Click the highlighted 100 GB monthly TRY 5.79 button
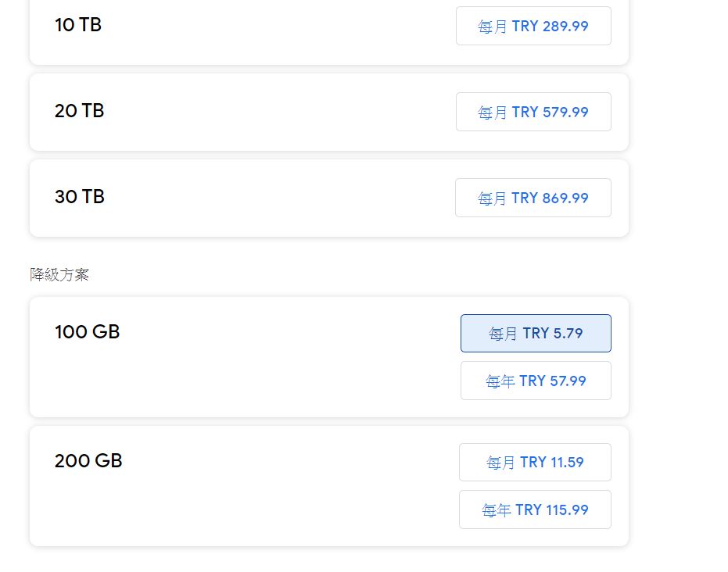This screenshot has height=572, width=728. [536, 334]
